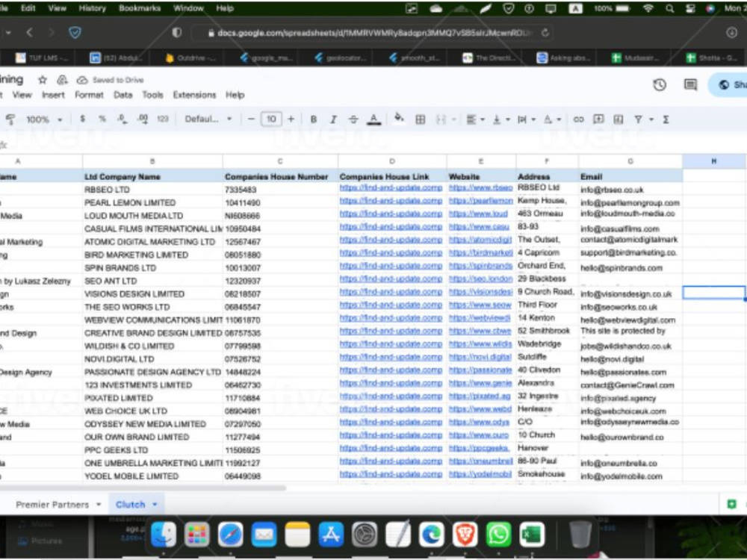This screenshot has width=747, height=560.
Task: Click the font size field
Action: tap(271, 119)
